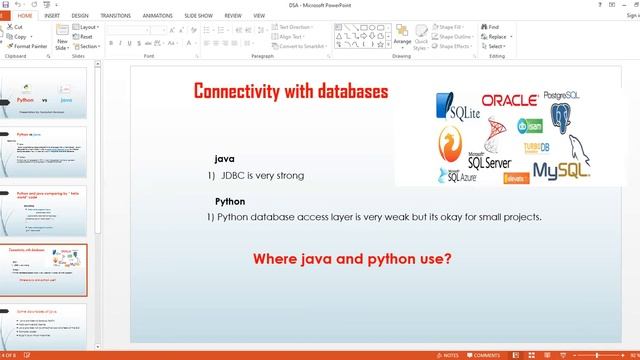Save the presentation from quick access toolbar

click(6, 4)
